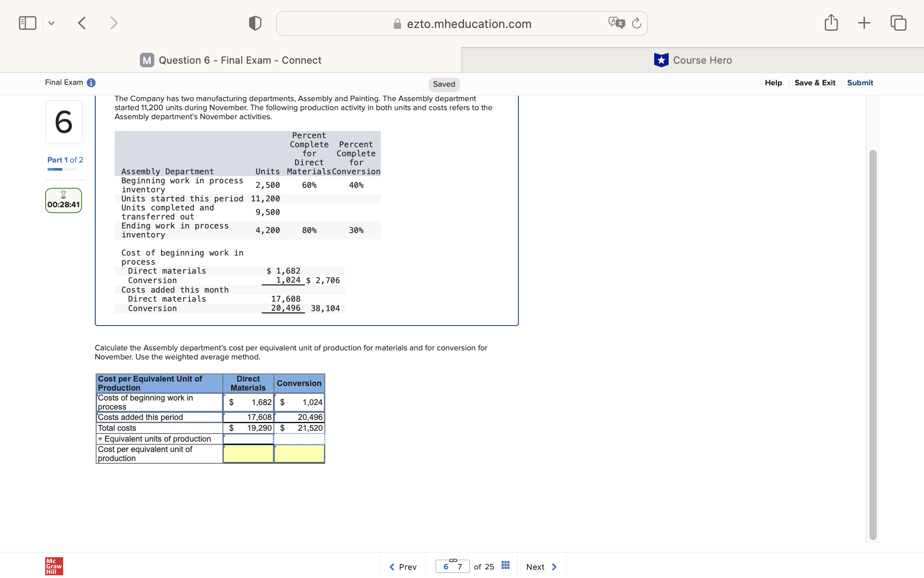The height and width of the screenshot is (578, 924).
Task: Switch to the Course Hero tab
Action: (x=693, y=60)
